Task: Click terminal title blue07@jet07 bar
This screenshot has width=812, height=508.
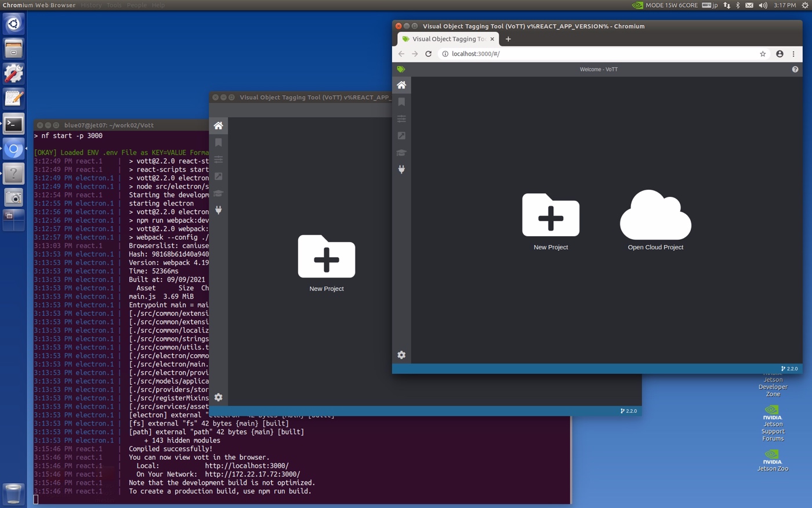Action: coord(109,125)
